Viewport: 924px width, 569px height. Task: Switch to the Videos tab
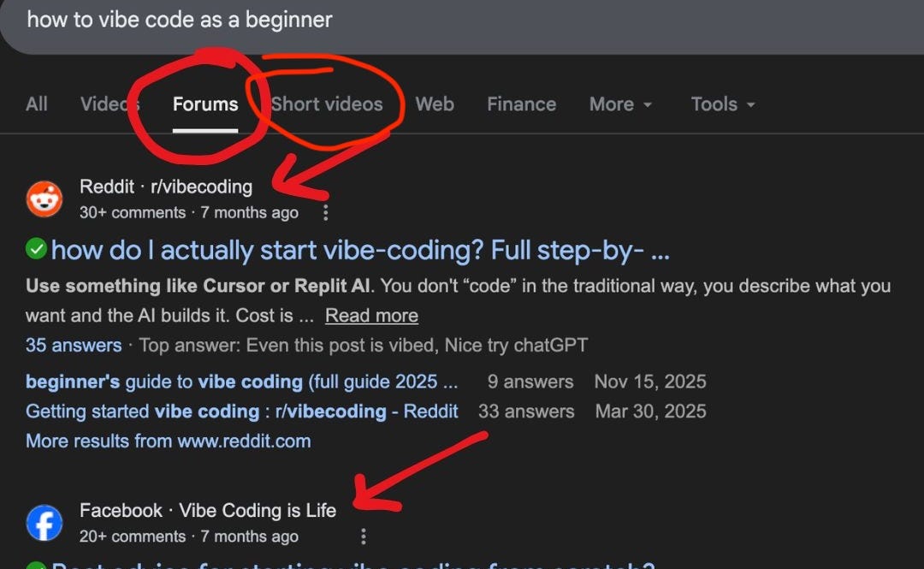(x=110, y=104)
